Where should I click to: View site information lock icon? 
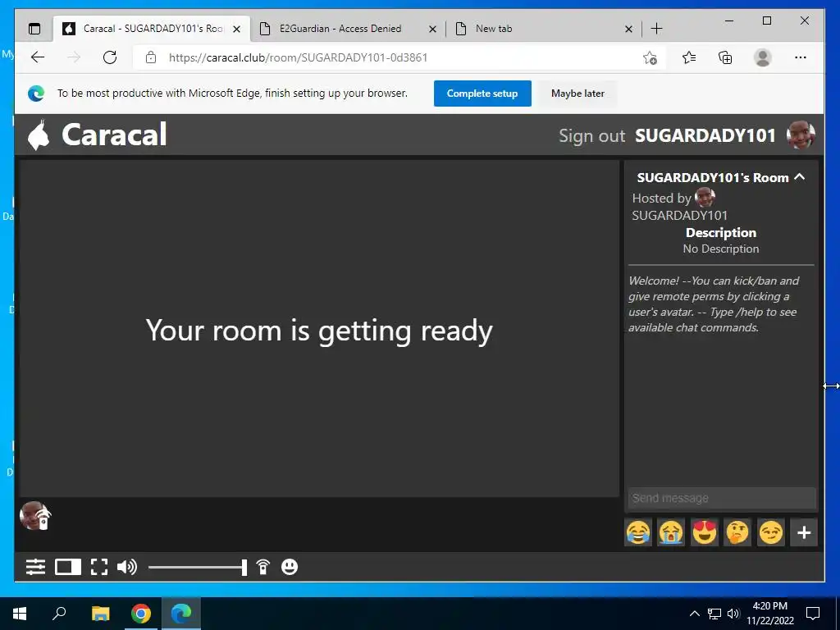tap(151, 57)
